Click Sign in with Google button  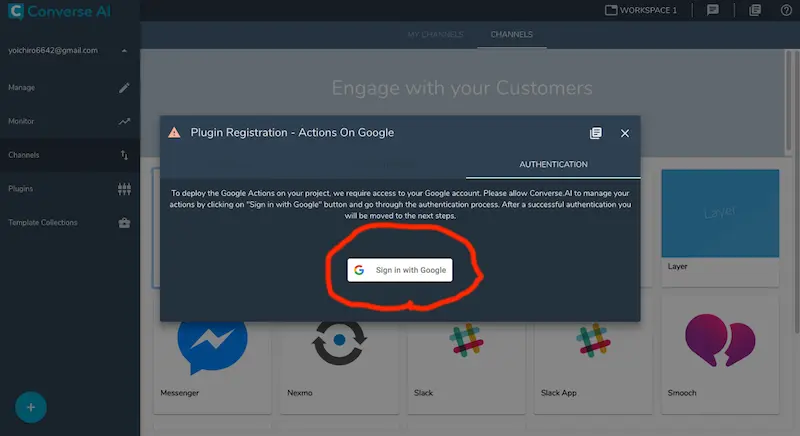tap(399, 270)
